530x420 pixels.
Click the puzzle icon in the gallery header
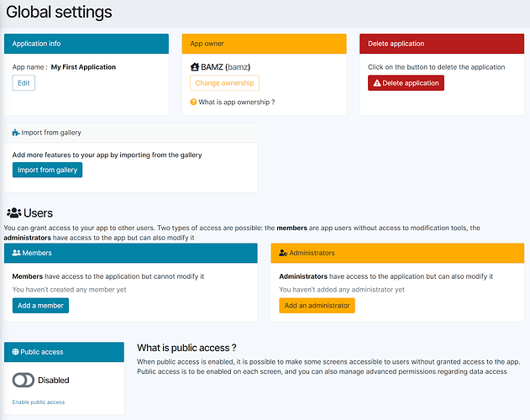click(16, 133)
